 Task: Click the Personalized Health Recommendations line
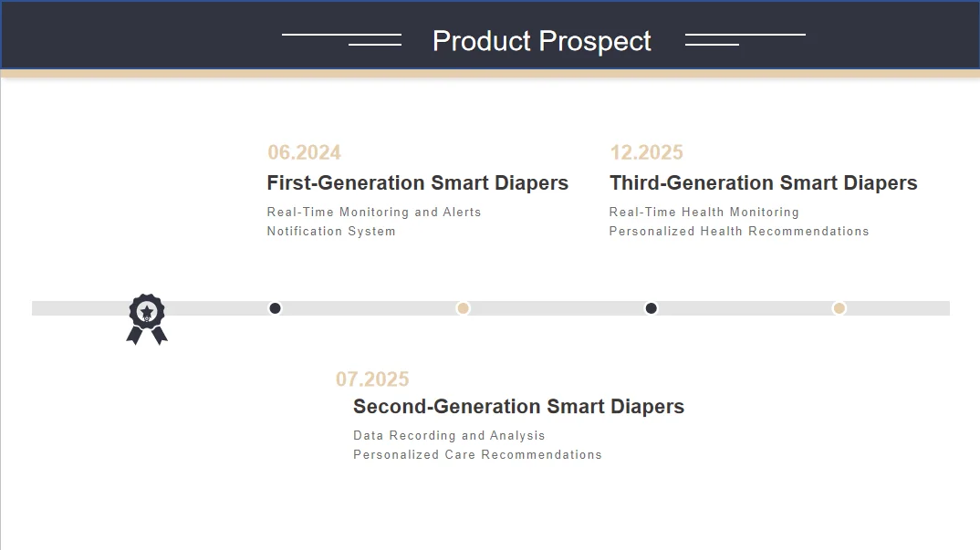738,232
